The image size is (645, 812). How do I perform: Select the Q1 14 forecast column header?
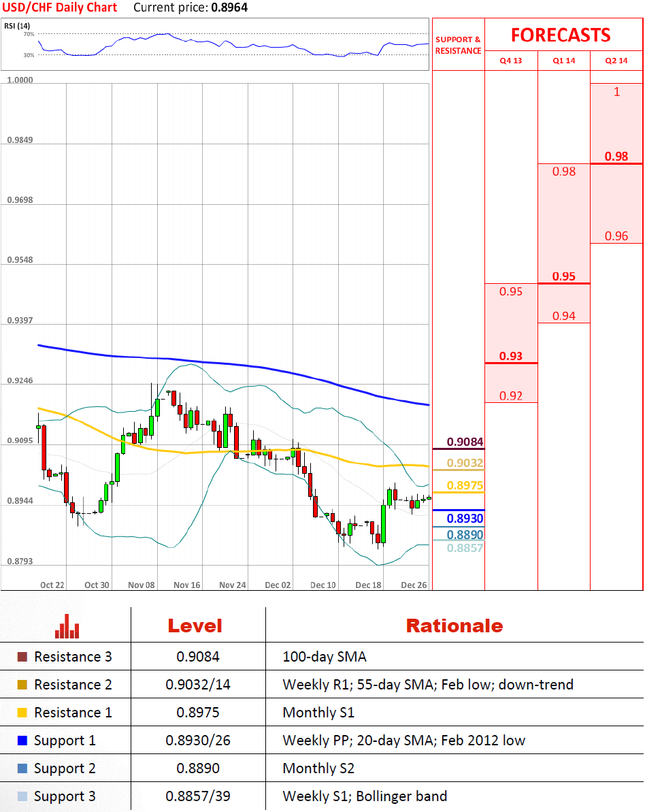click(563, 61)
